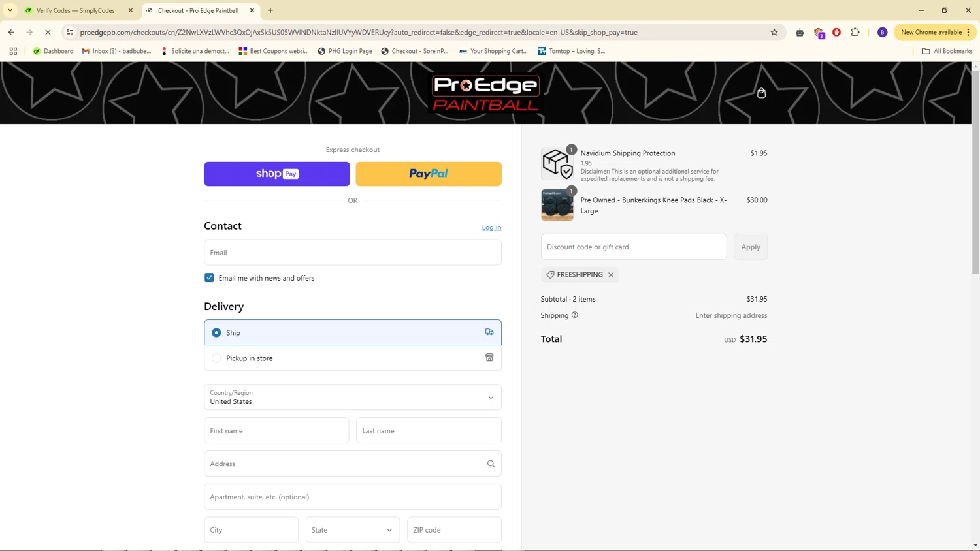Viewport: 980px width, 551px height.
Task: View site information icon in address bar
Action: [70, 32]
